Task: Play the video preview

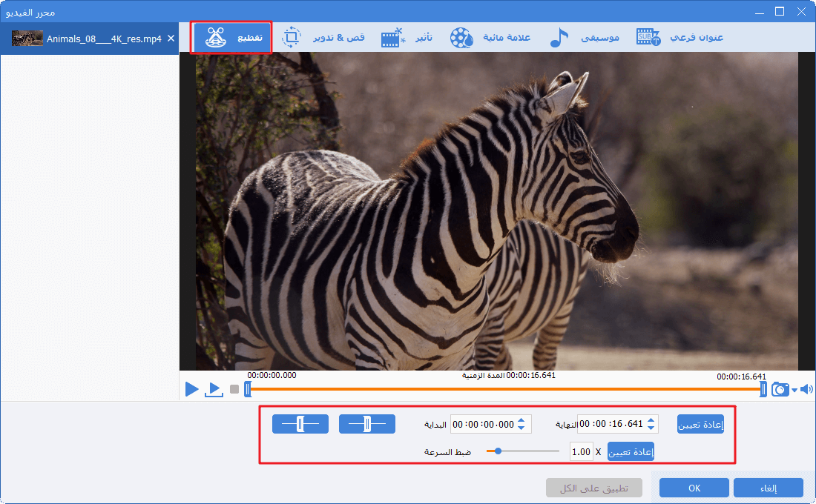Action: (191, 389)
